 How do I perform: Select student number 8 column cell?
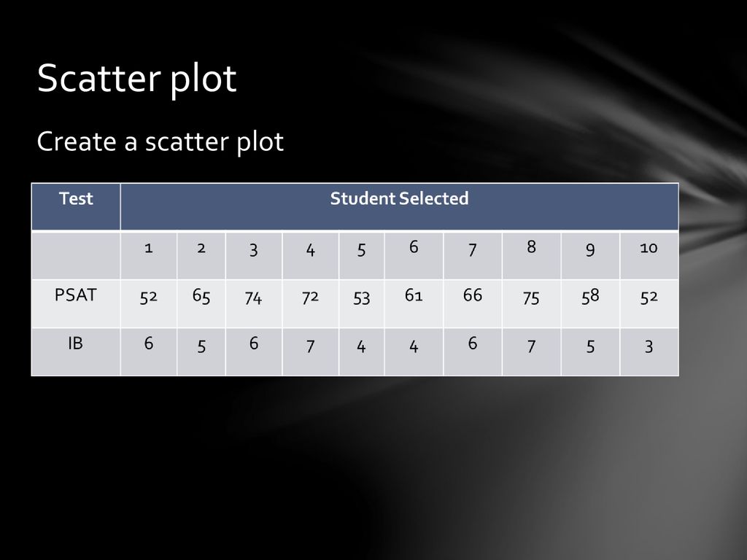click(x=531, y=248)
